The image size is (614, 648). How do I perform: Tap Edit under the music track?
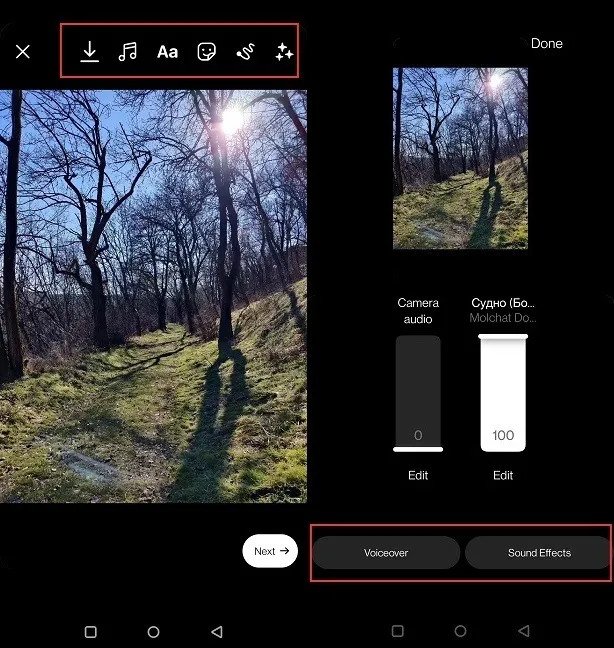[503, 475]
